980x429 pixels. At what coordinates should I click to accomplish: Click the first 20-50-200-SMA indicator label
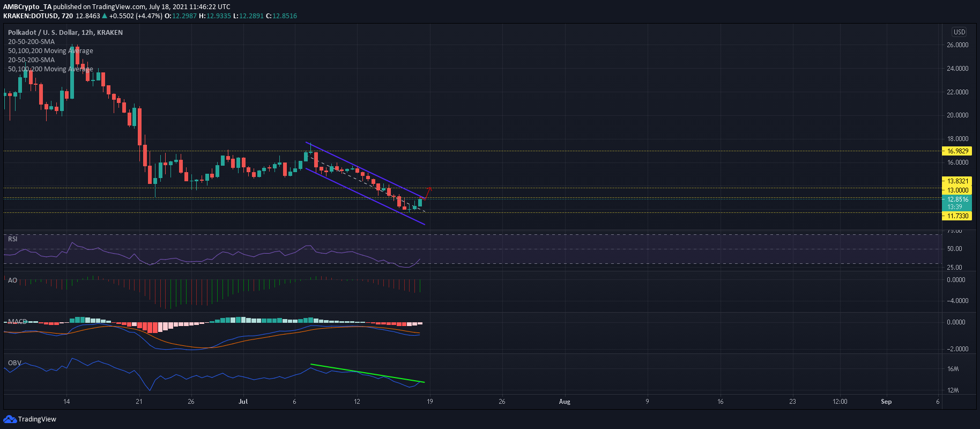(31, 42)
